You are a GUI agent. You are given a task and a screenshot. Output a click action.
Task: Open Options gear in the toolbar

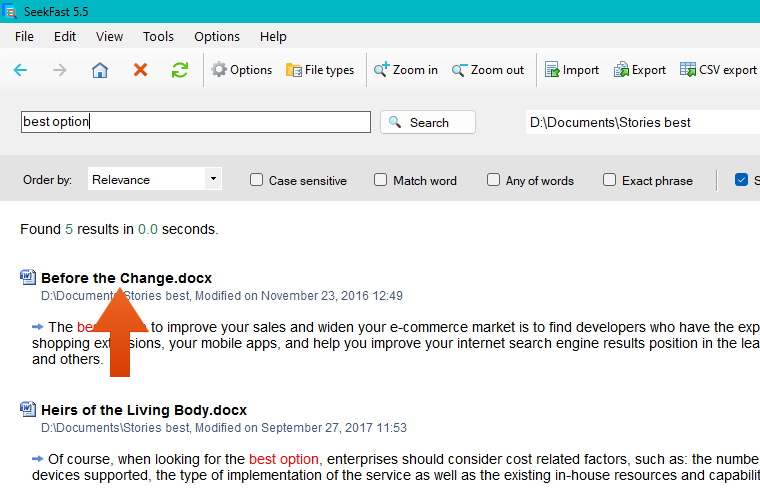(241, 70)
